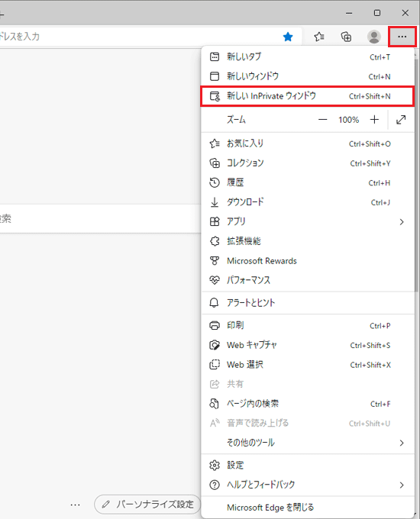
Task: Minimize the Edge window
Action: [x=349, y=13]
